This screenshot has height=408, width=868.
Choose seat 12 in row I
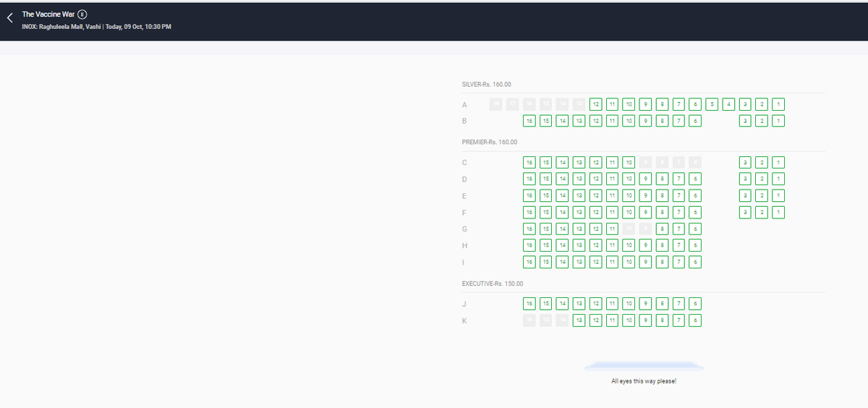596,261
